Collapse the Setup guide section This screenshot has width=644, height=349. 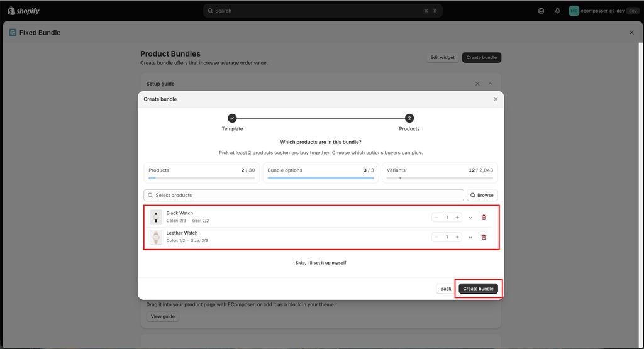coord(490,84)
